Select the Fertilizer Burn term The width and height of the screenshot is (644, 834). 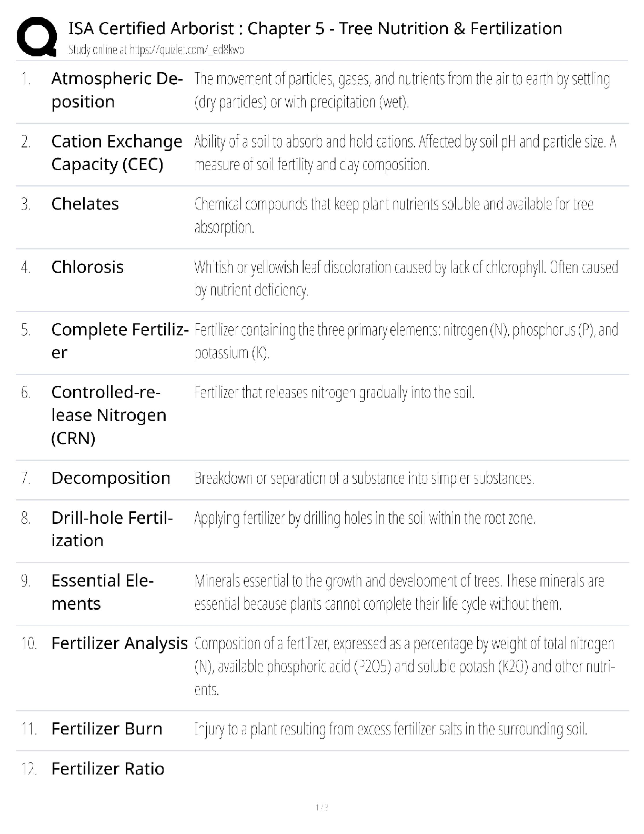(x=107, y=729)
